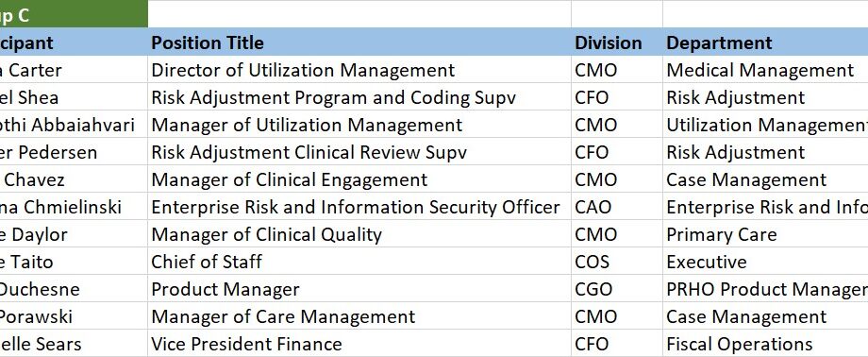Click the Chief of Staff title cell
The height and width of the screenshot is (357, 868).
(359, 262)
